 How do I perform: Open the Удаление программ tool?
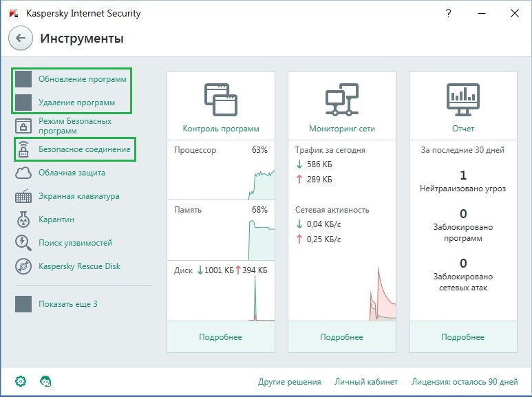coord(76,103)
